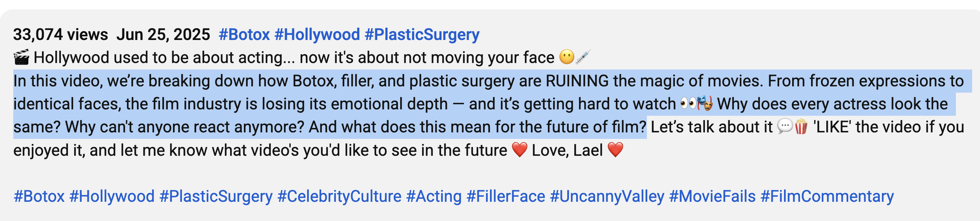The height and width of the screenshot is (221, 980).
Task: Click the red heart after "in the future"
Action: [x=520, y=150]
